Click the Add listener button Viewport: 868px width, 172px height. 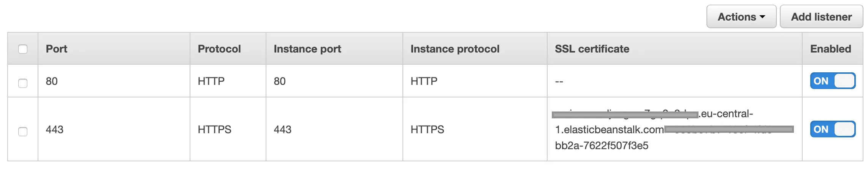click(x=821, y=17)
